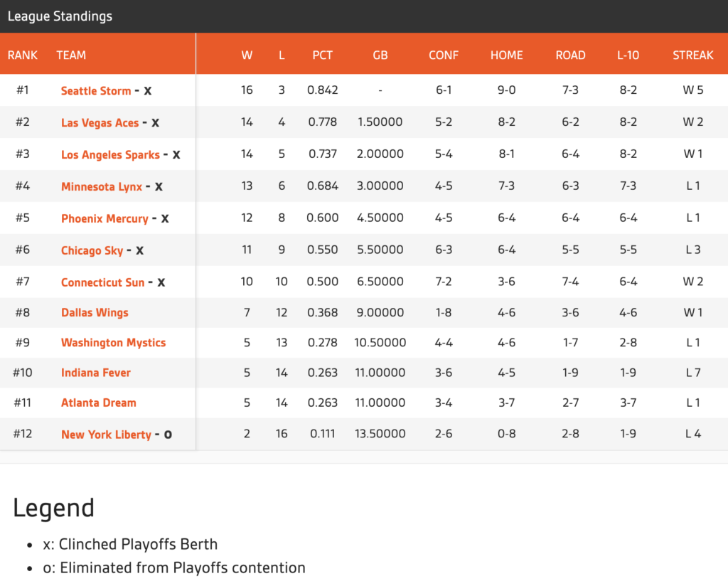Click New York Liberty's streak L 4

(692, 434)
